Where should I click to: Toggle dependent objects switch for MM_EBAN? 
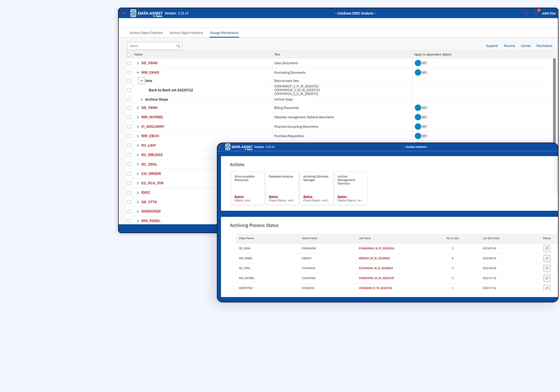421,136
